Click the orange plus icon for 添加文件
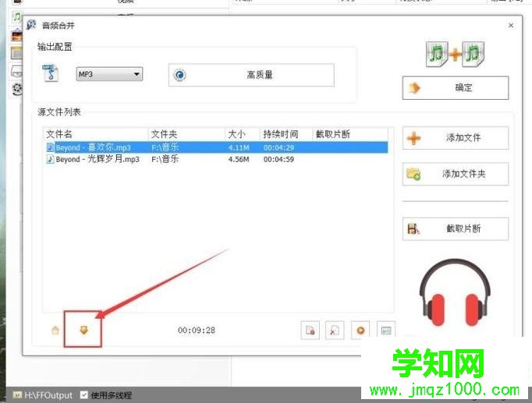532x403 pixels. tap(413, 138)
